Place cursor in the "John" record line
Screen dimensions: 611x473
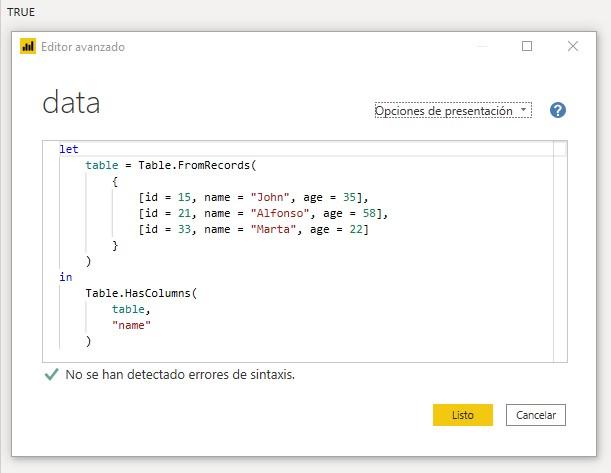253,197
